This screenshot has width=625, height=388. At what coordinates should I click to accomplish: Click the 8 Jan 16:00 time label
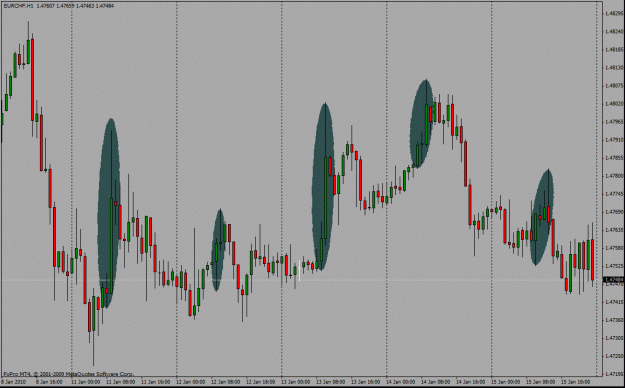click(x=49, y=382)
